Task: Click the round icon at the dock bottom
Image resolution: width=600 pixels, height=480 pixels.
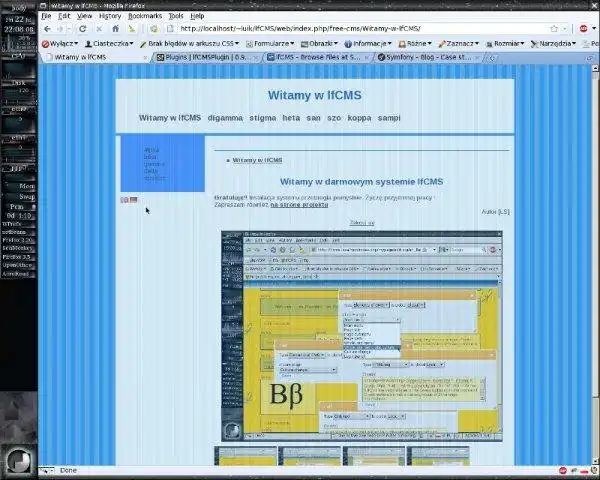Action: 19,459
